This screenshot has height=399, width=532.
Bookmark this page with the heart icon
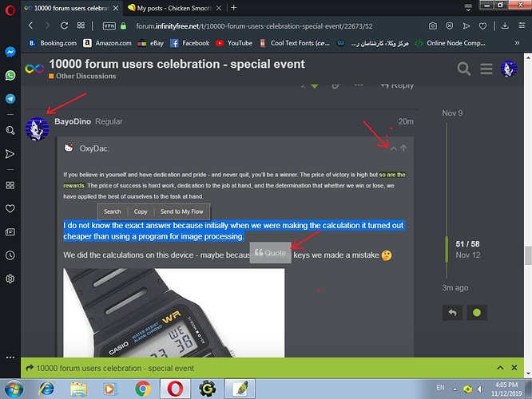click(482, 26)
